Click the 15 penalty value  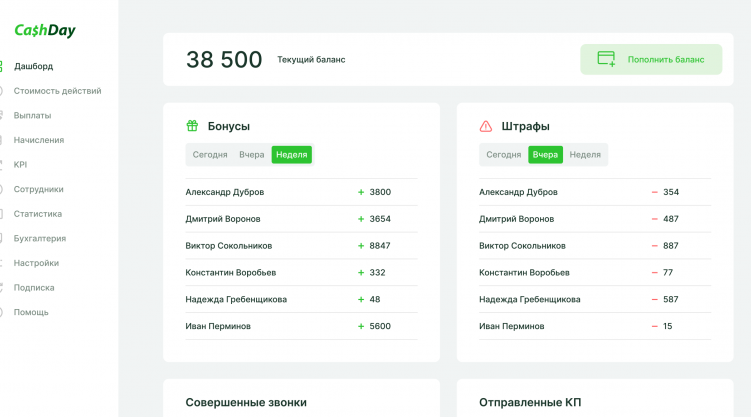point(668,326)
